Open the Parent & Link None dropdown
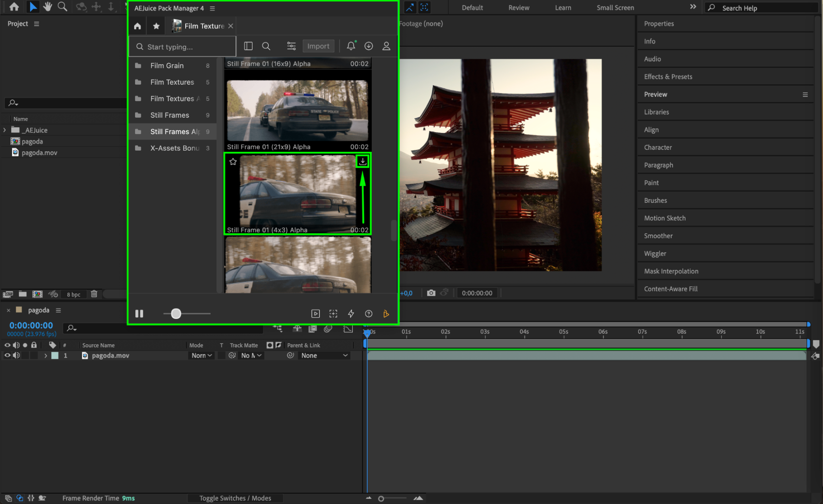This screenshot has width=823, height=504. [324, 355]
